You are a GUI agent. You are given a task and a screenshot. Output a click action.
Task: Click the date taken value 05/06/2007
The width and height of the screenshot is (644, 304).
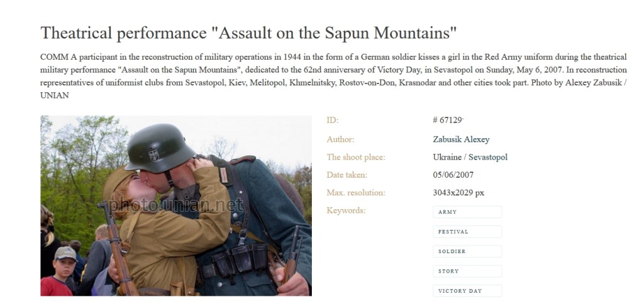pos(453,175)
